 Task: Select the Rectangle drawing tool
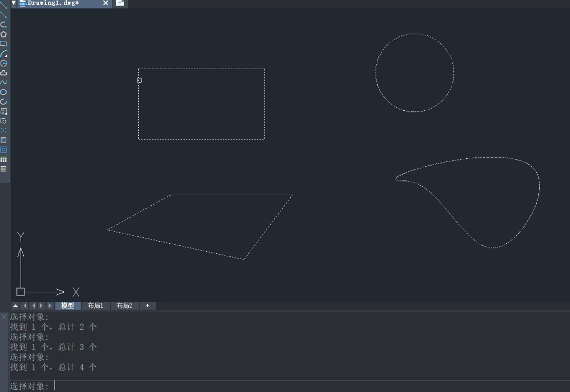pos(4,44)
